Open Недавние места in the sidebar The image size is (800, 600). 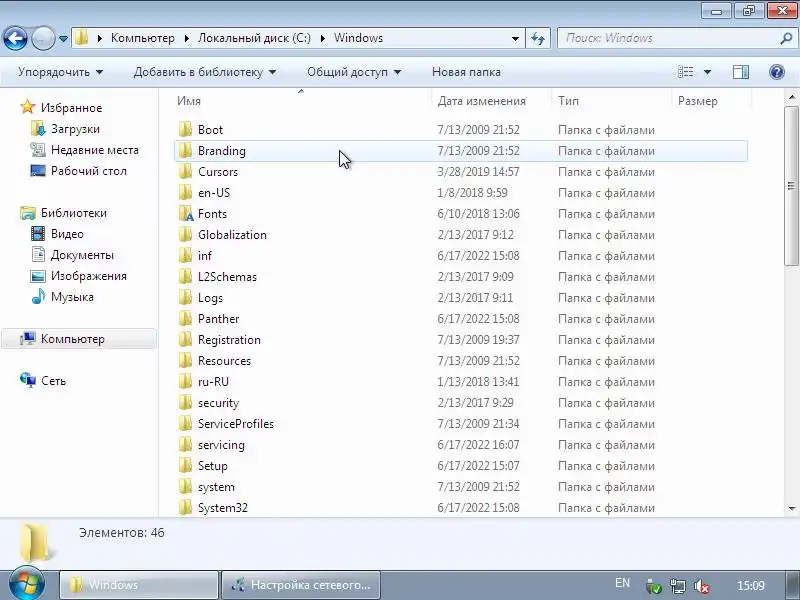coord(94,150)
